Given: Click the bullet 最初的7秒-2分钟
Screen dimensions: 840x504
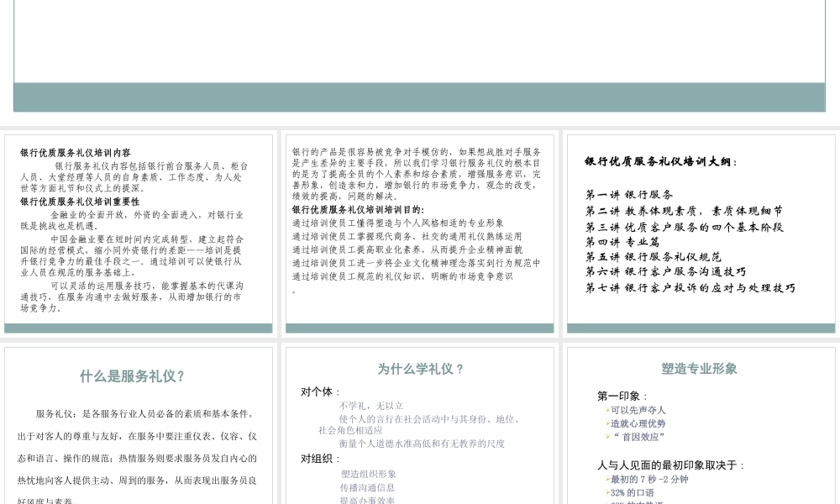Looking at the screenshot, I should coord(647,480).
